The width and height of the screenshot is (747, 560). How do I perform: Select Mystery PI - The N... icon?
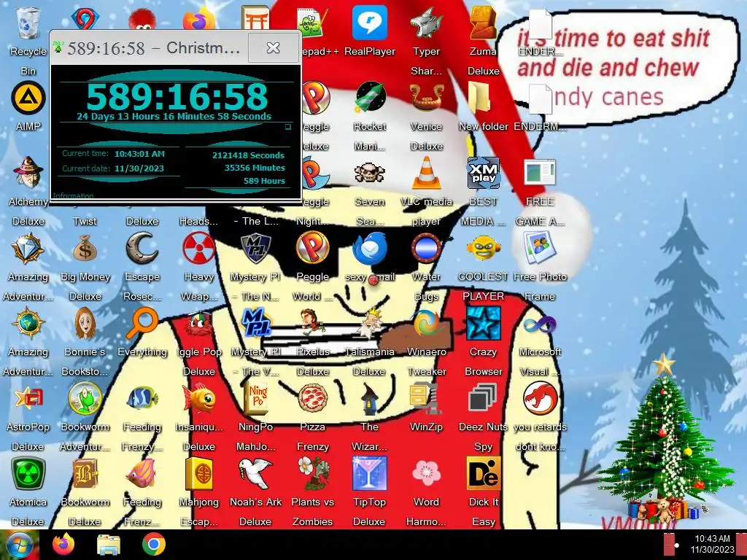point(255,248)
